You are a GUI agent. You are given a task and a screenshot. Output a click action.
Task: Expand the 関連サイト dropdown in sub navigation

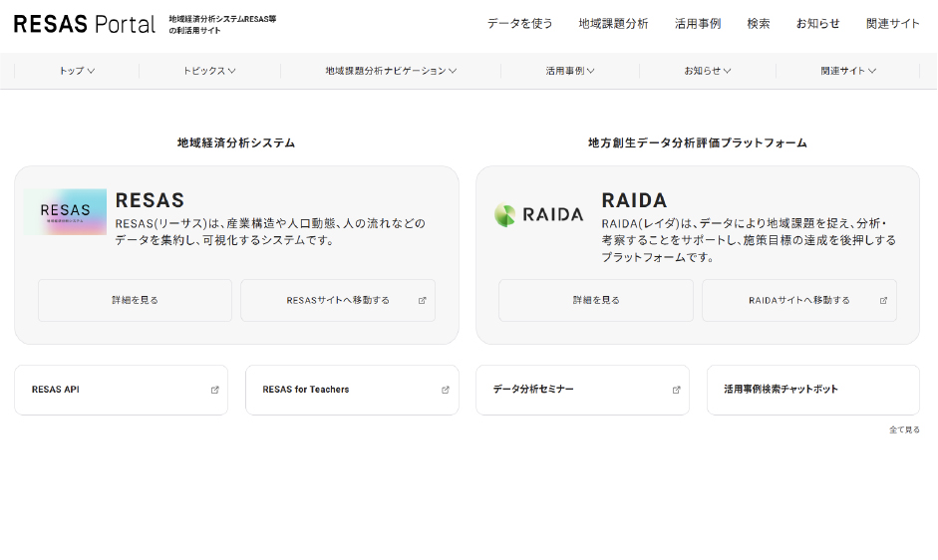tap(848, 71)
